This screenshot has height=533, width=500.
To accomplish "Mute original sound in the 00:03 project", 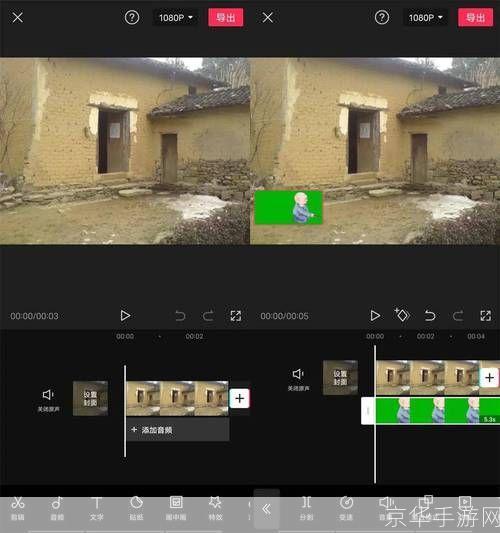I will coord(48,400).
